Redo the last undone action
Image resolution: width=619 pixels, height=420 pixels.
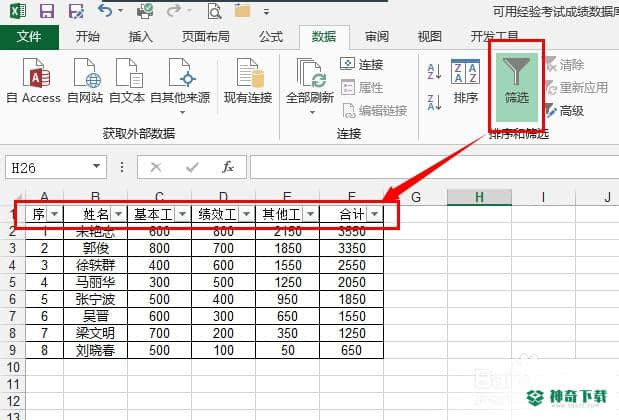pos(174,10)
